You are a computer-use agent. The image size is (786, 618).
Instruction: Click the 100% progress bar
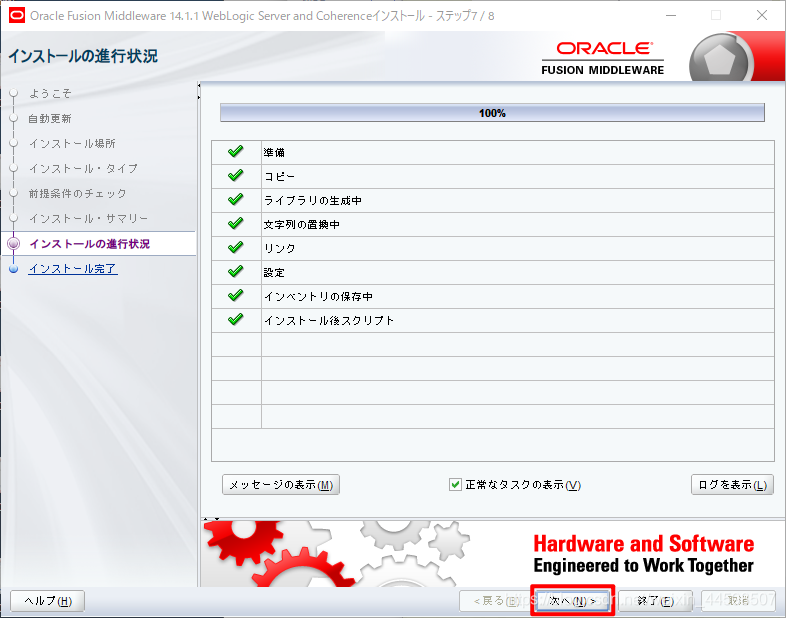click(x=492, y=113)
